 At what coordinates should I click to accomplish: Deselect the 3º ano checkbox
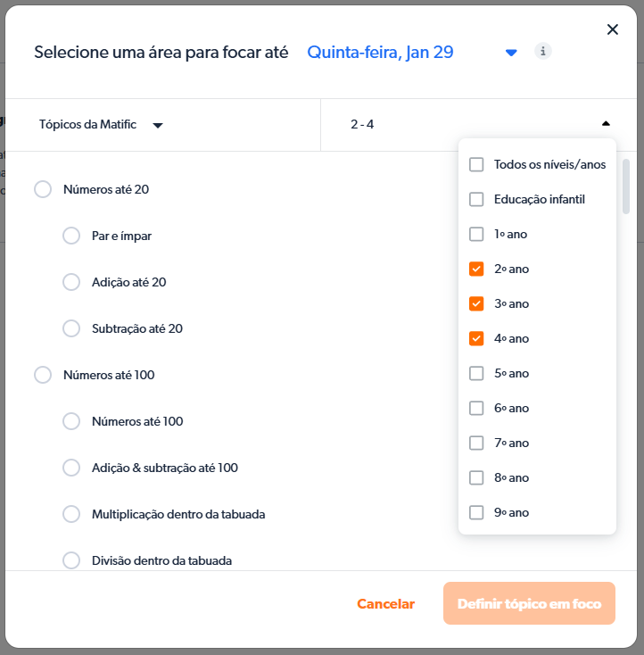coord(476,303)
